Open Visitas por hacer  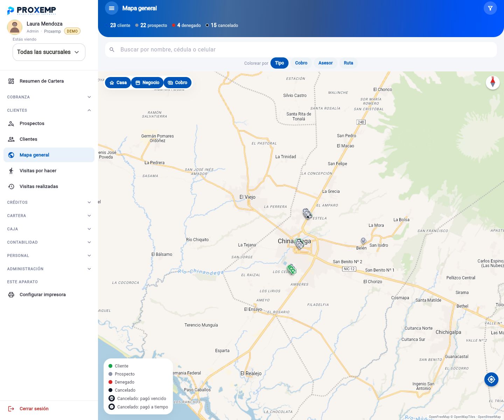(49, 171)
